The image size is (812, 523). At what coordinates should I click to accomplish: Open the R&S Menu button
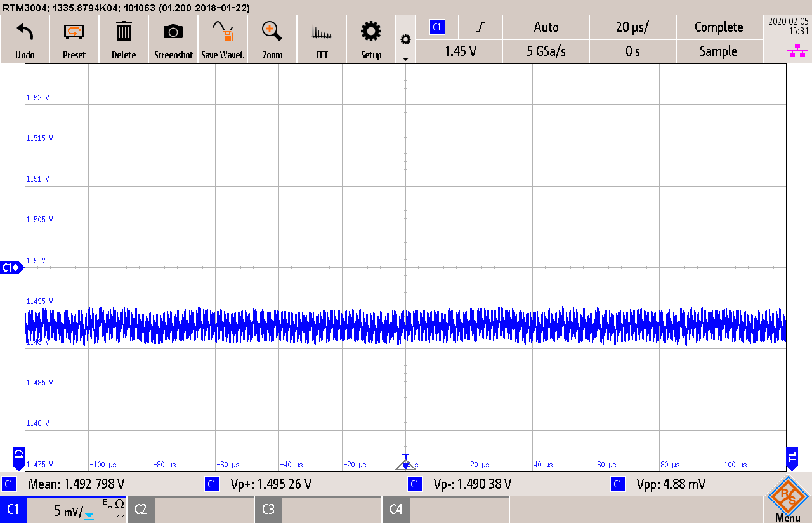click(788, 500)
